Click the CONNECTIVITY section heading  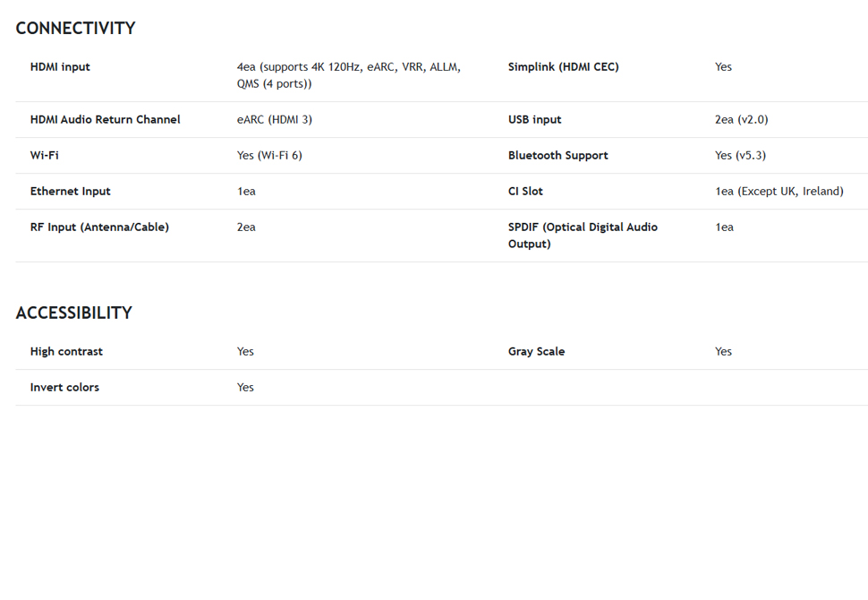[75, 29]
